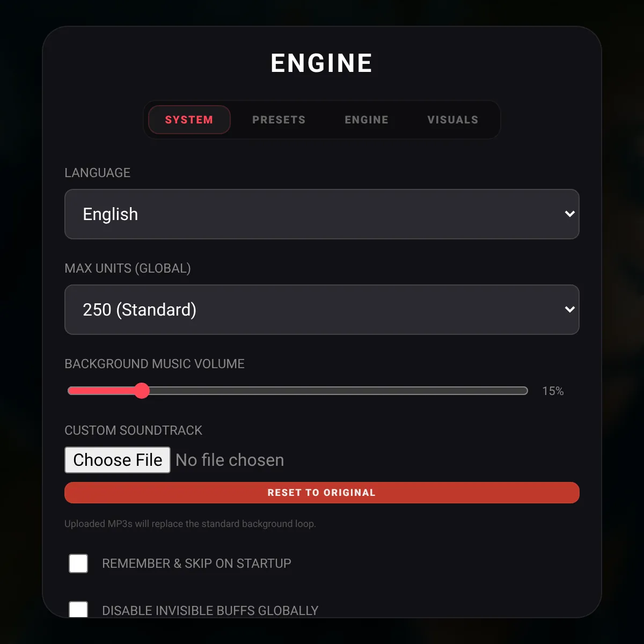Click the RESET TO ORIGINAL button

[x=322, y=493]
